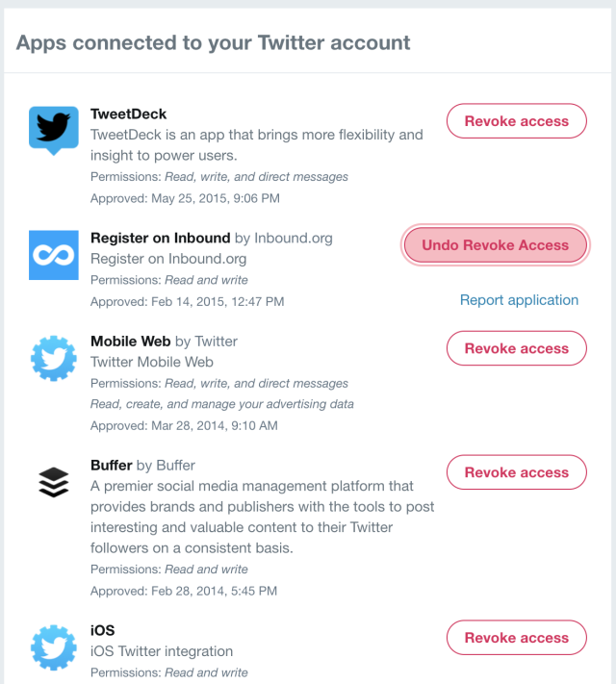Revoke access for Buffer
This screenshot has height=684, width=616.
pos(517,472)
